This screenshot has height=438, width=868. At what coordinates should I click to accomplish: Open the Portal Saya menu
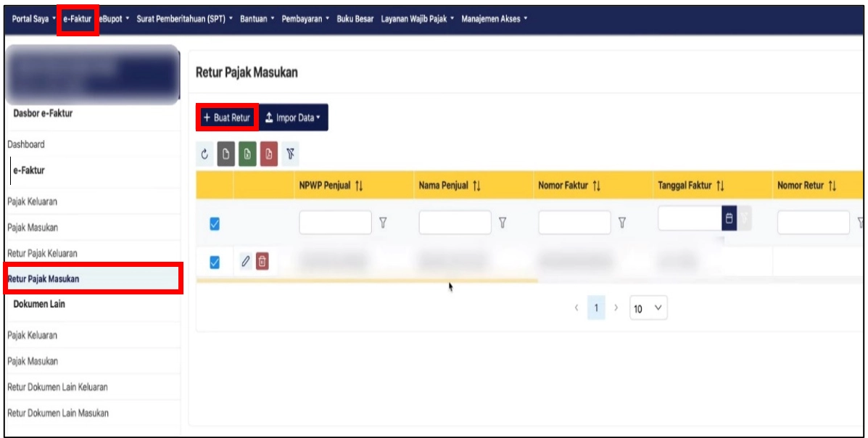(x=34, y=19)
